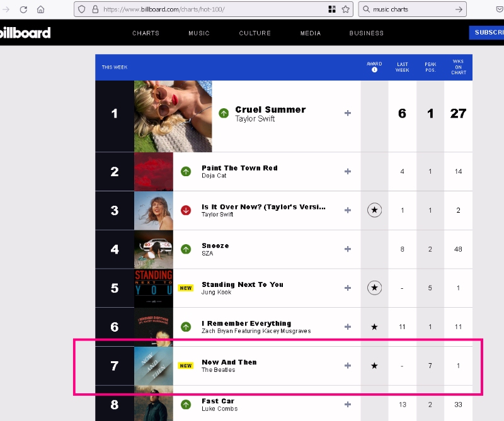The image size is (504, 421).
Task: Click red down arrow beside Is It Over Now
Action: (186, 210)
